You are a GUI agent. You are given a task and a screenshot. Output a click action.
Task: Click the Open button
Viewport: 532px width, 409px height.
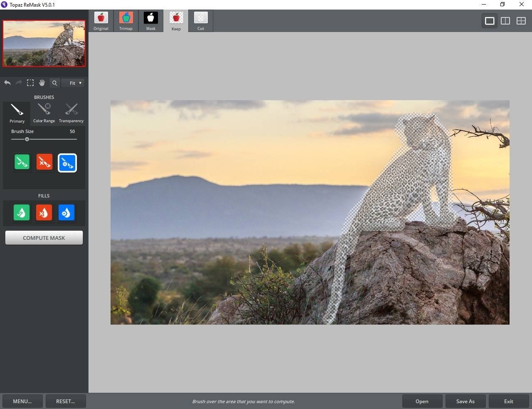(422, 401)
